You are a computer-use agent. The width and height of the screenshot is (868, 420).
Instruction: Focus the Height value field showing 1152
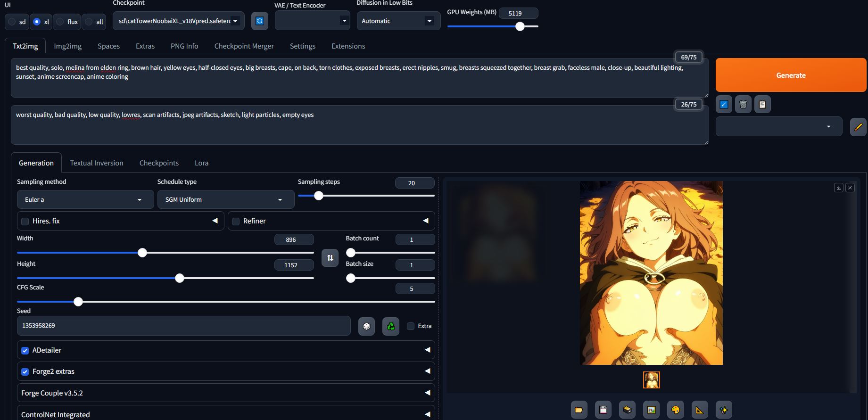pos(294,265)
